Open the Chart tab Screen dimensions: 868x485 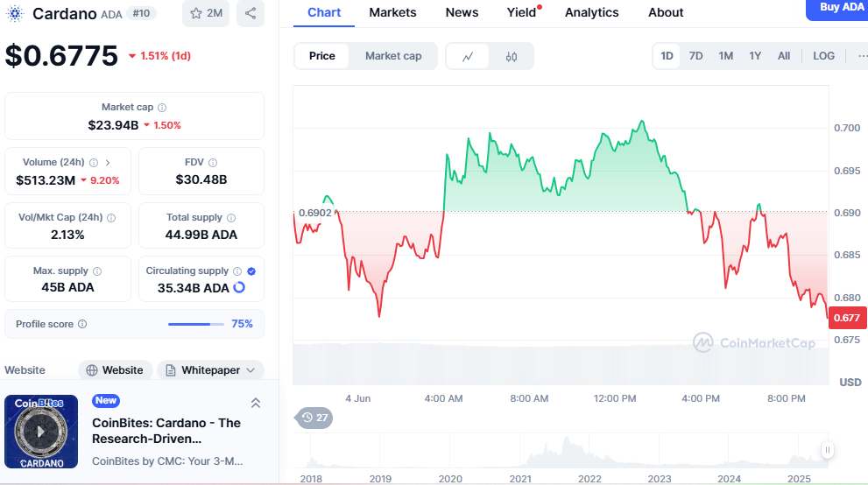coord(324,13)
